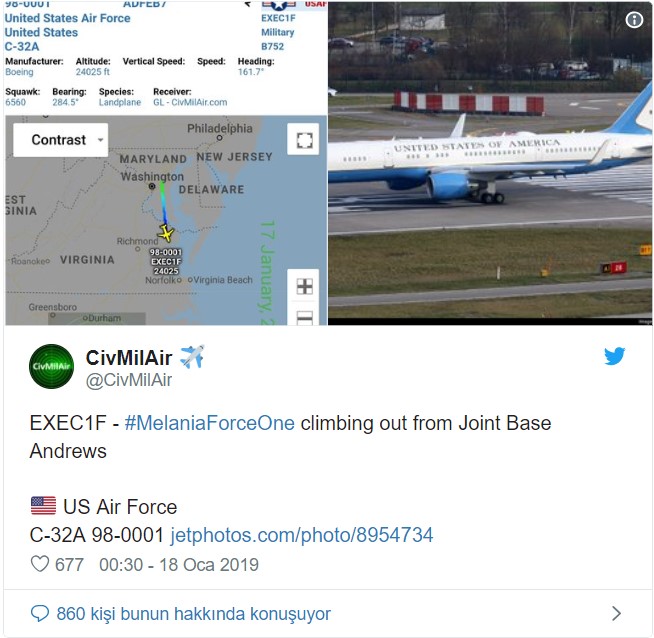Click the @CivMilAir handle

pyautogui.click(x=129, y=380)
